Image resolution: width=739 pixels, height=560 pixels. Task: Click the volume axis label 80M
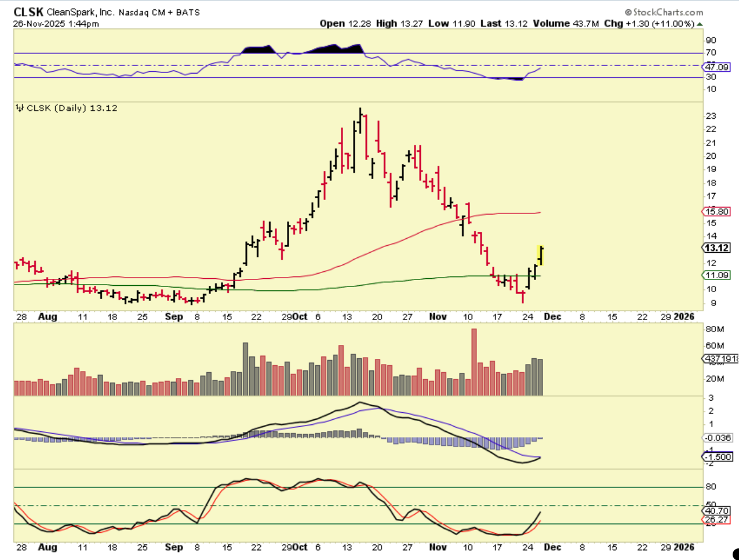[x=715, y=329]
